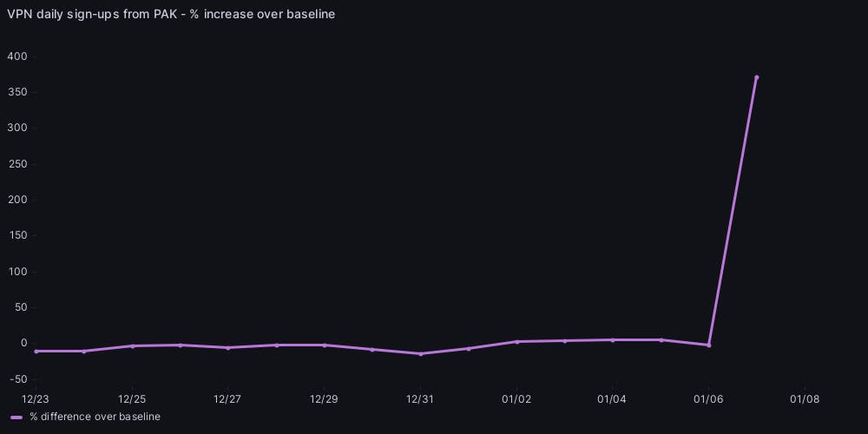
Task: Click the 01/06 x-axis date label
Action: pyautogui.click(x=709, y=399)
